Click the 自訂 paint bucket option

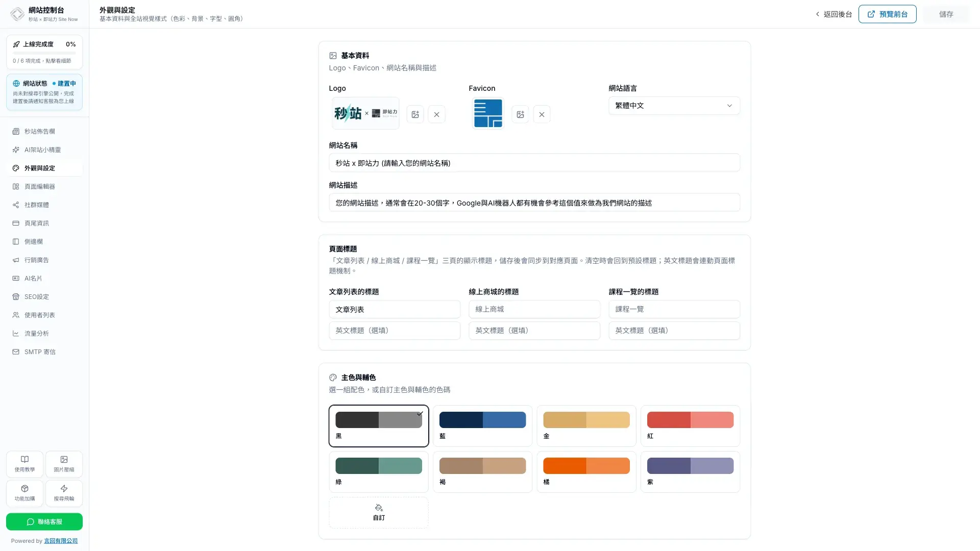tap(379, 512)
